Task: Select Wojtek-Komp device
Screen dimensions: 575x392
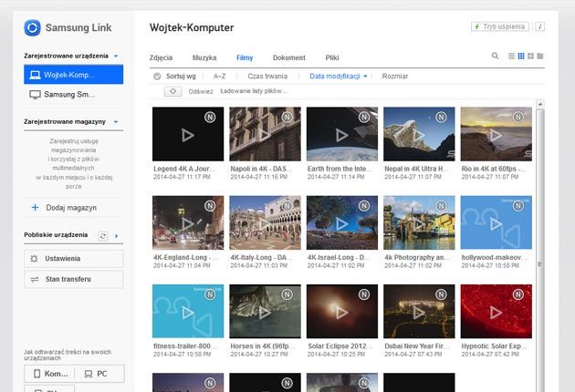Action: click(x=74, y=75)
